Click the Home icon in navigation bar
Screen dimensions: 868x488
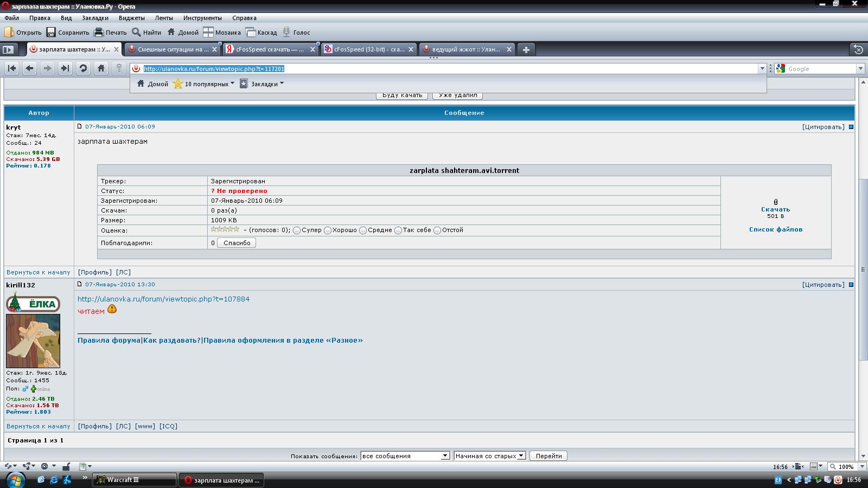[x=101, y=68]
